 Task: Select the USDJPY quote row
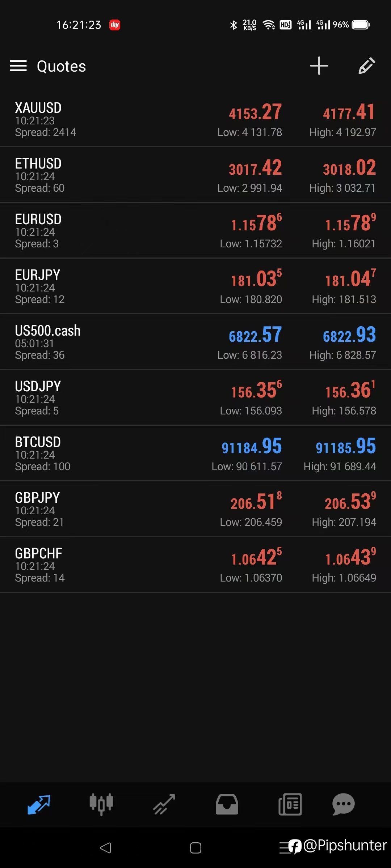[109, 398]
